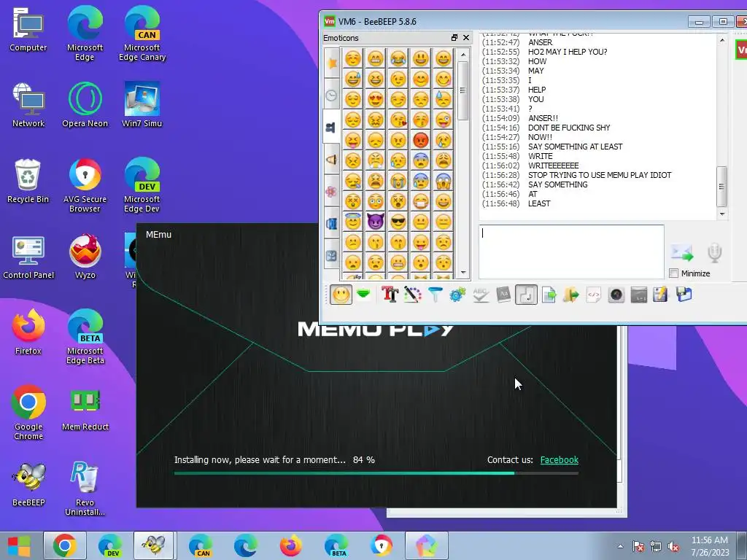This screenshot has height=560, width=747.
Task: Click the dictionary book icon
Action: coord(503,295)
